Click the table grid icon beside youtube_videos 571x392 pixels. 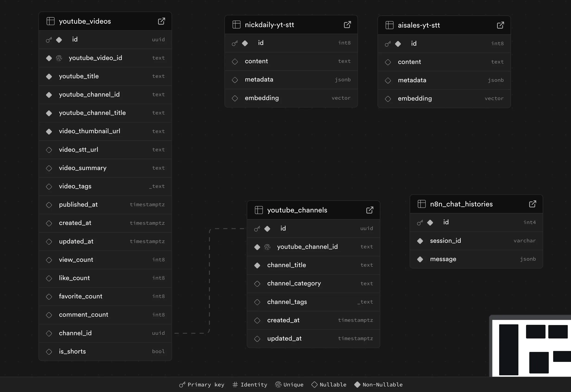[x=50, y=21]
